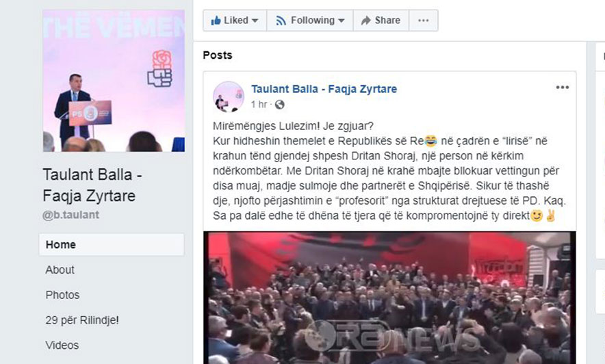The height and width of the screenshot is (364, 605).
Task: Click the public globe privacy icon
Action: click(x=280, y=105)
